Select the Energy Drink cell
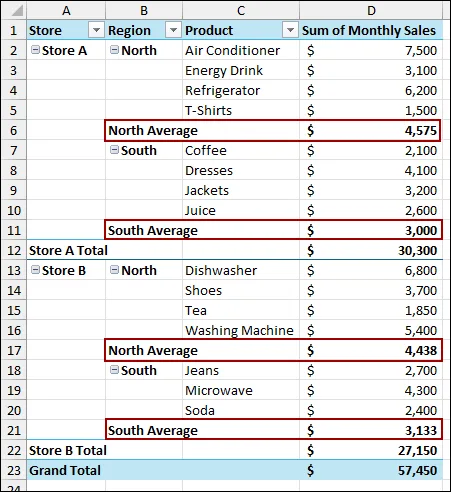The height and width of the screenshot is (492, 451). [241, 70]
